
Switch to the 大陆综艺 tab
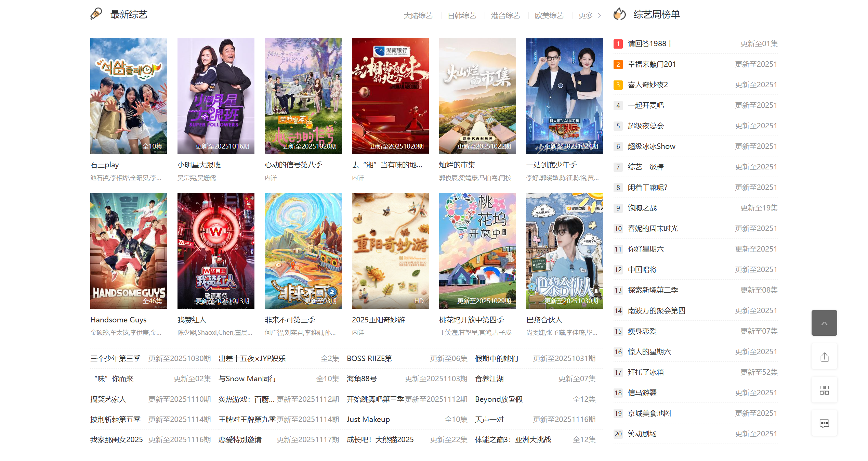click(418, 16)
